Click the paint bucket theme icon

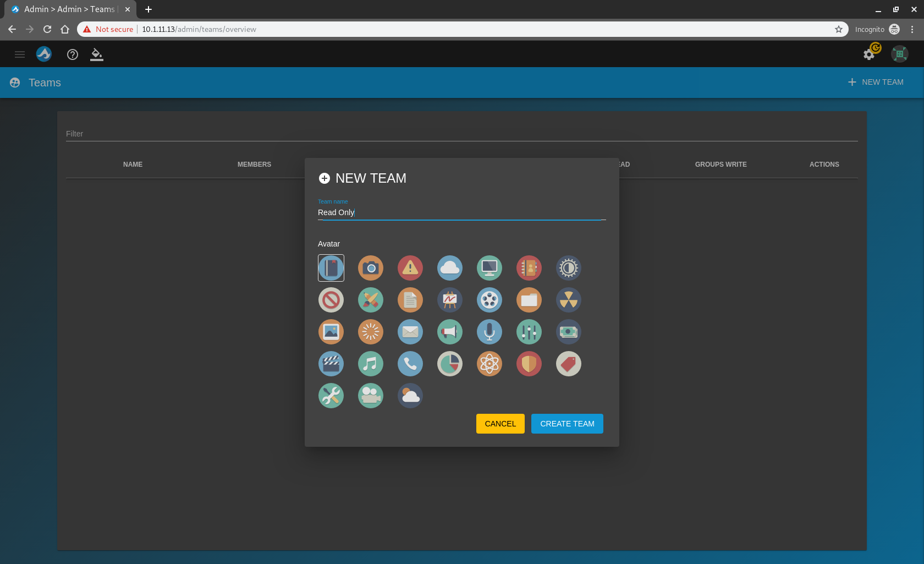pos(97,54)
